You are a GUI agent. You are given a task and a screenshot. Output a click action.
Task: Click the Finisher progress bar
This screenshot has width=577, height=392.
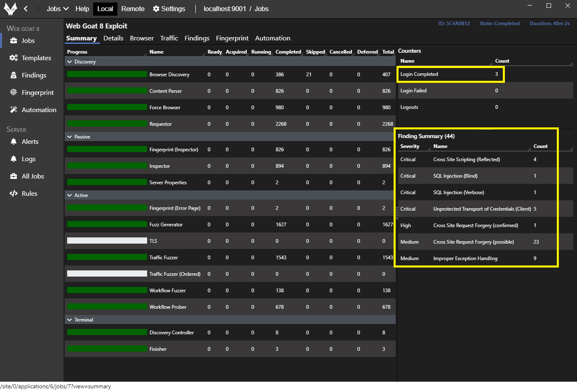click(107, 349)
